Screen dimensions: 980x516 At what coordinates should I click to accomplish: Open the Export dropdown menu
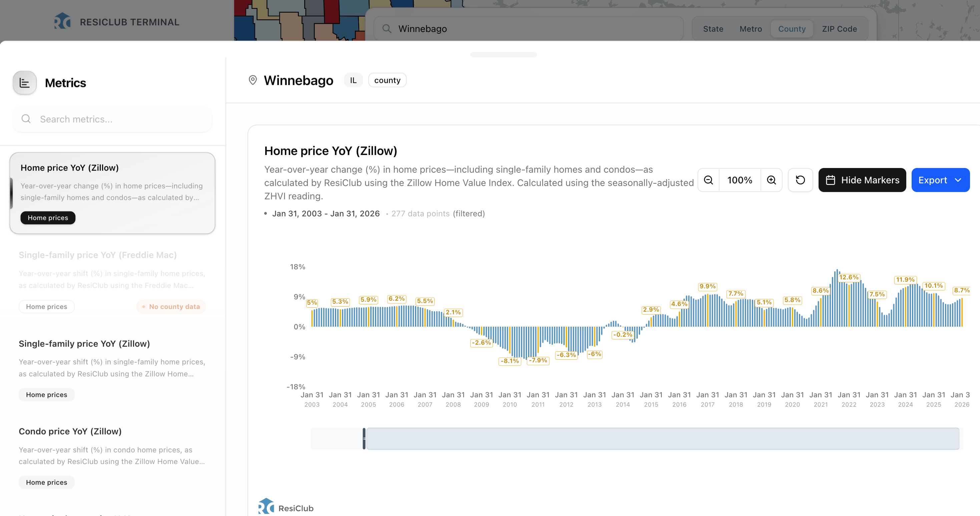940,180
